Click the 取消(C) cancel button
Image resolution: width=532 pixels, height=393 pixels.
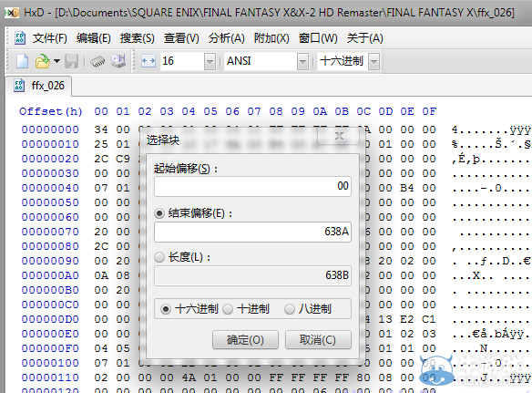[x=318, y=340]
